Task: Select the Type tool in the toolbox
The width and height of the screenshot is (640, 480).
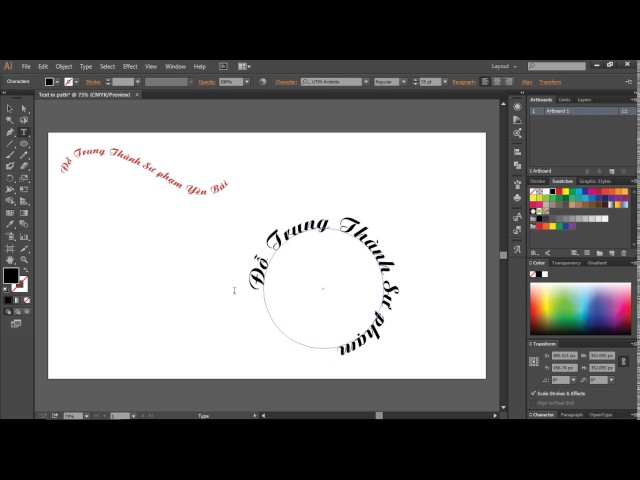Action: (24, 132)
